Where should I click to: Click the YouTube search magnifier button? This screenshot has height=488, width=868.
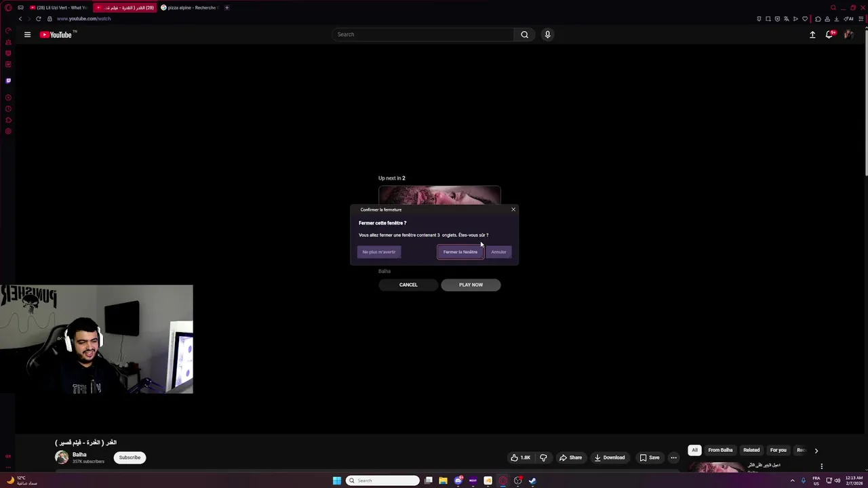point(524,35)
